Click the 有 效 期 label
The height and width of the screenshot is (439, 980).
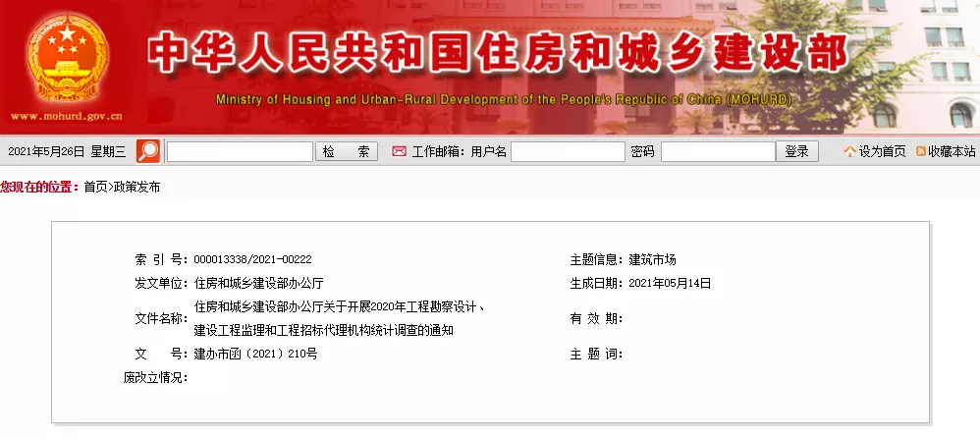(x=596, y=319)
